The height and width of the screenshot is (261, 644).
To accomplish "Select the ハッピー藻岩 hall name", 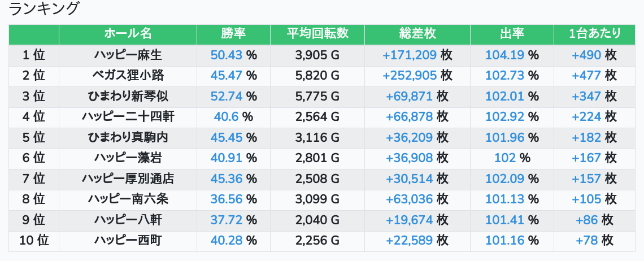I will pos(128,158).
